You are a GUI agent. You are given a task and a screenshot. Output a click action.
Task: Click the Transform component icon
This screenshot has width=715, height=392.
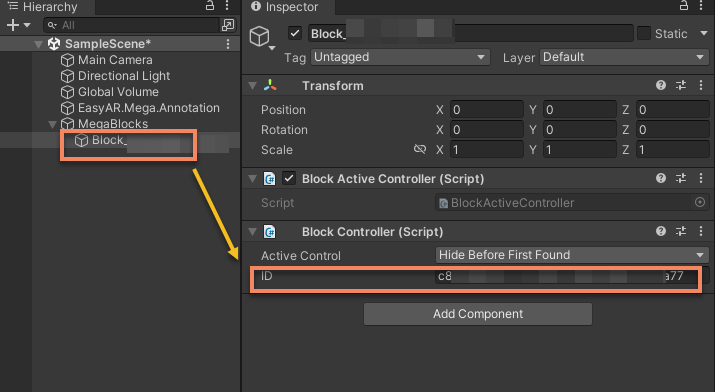coord(270,85)
